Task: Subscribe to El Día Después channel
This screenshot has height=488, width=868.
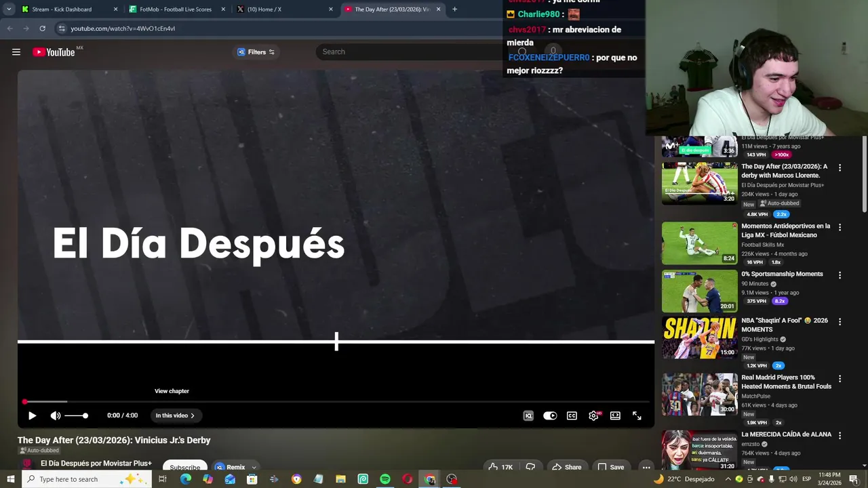Action: [184, 467]
